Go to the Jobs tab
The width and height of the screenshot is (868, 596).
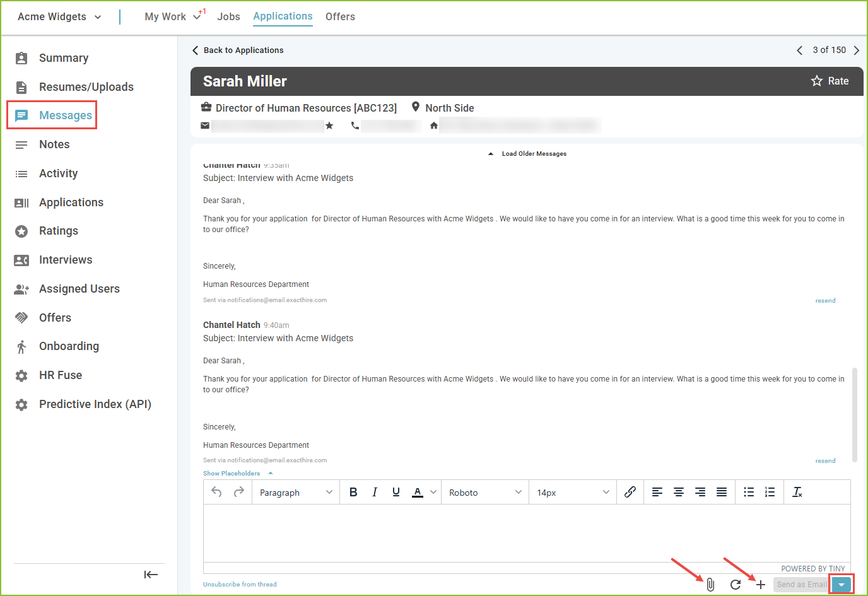click(228, 17)
